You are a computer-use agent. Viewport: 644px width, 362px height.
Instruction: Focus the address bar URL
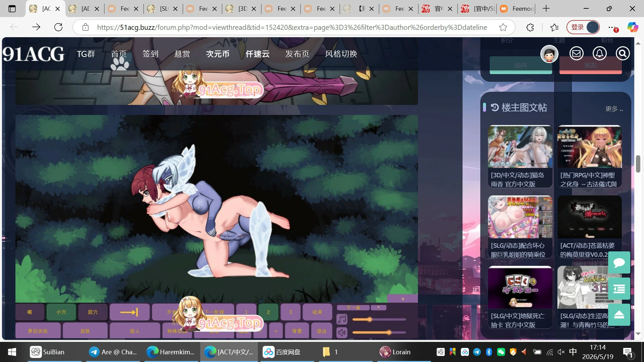pyautogui.click(x=292, y=27)
